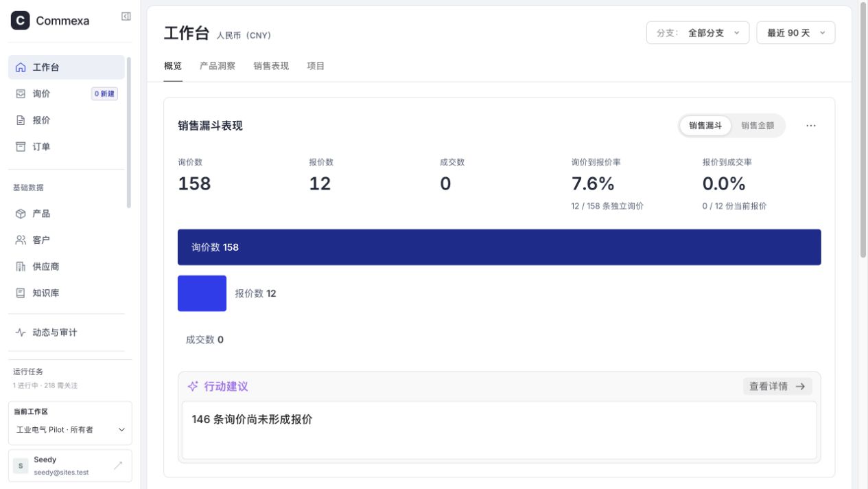Collapse the sidebar with the panel icon
This screenshot has width=868, height=489.
tap(126, 16)
